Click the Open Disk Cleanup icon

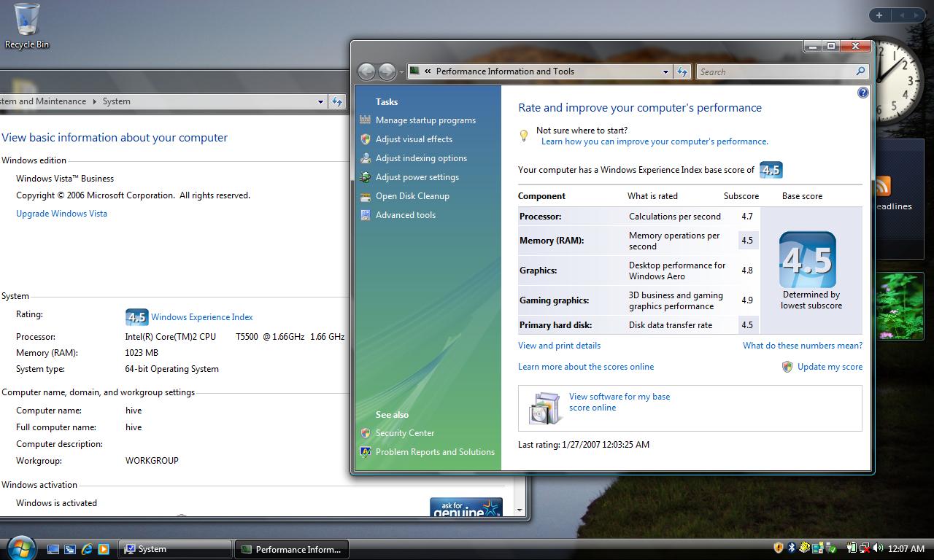pos(366,196)
